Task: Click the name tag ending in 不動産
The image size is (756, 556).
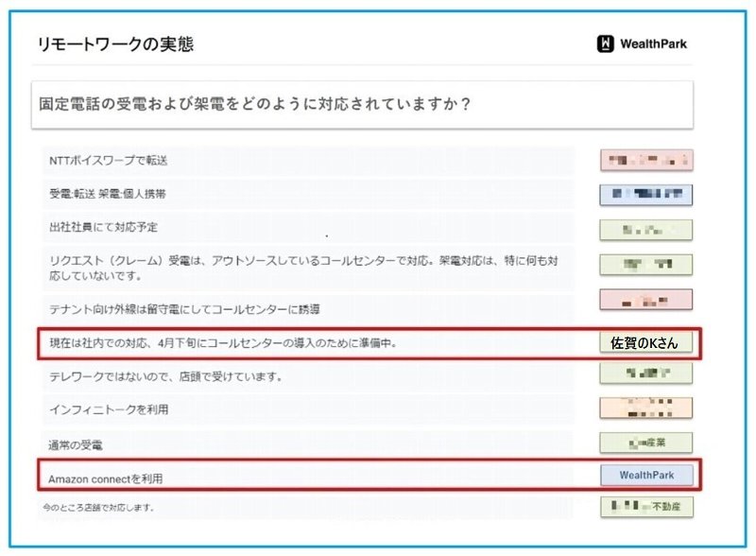Action: (646, 507)
